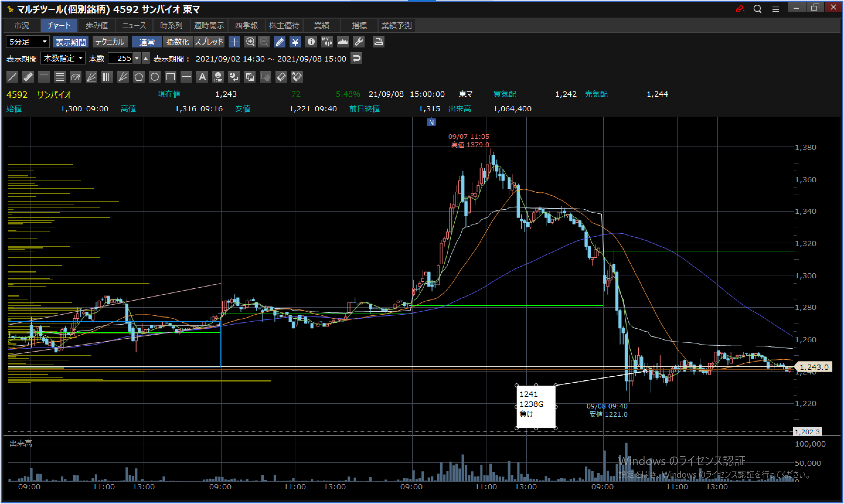This screenshot has height=504, width=844.
Task: Decrease bar count with down arrow
Action: point(137,58)
